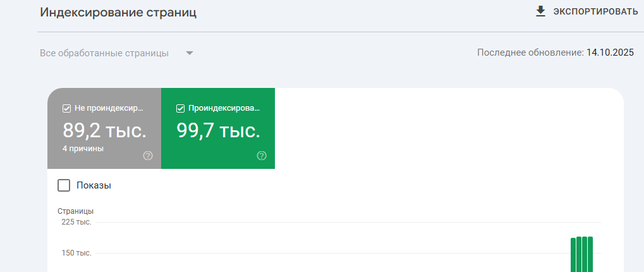Uncheck the Не проиндексировано checkbox
Screen dimensions: 644x272
[x=66, y=108]
